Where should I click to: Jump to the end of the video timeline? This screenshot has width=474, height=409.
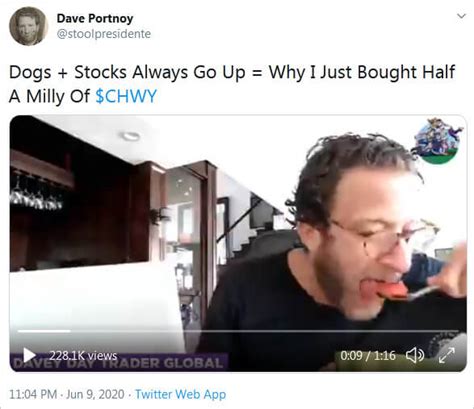coord(458,331)
